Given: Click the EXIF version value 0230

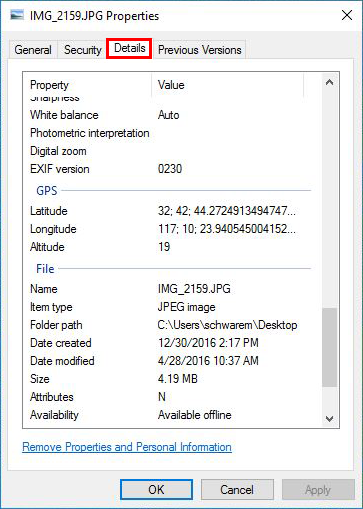Looking at the screenshot, I should [170, 169].
